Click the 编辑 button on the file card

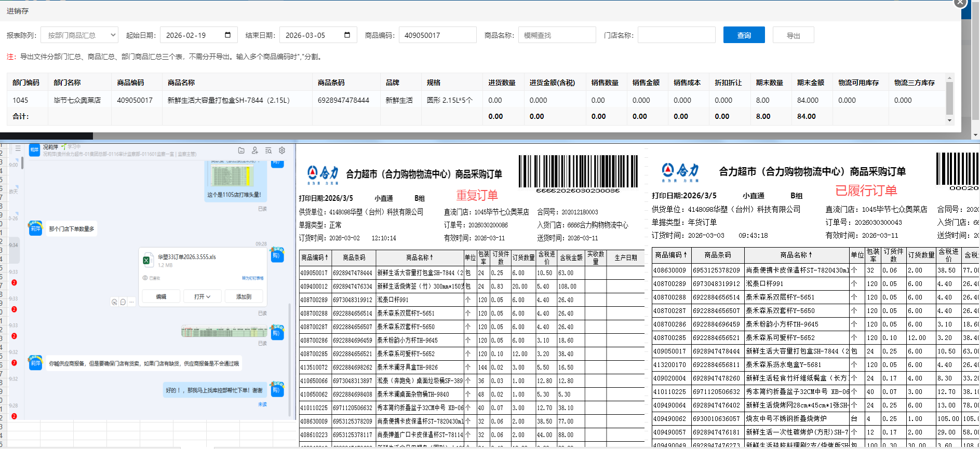point(161,297)
